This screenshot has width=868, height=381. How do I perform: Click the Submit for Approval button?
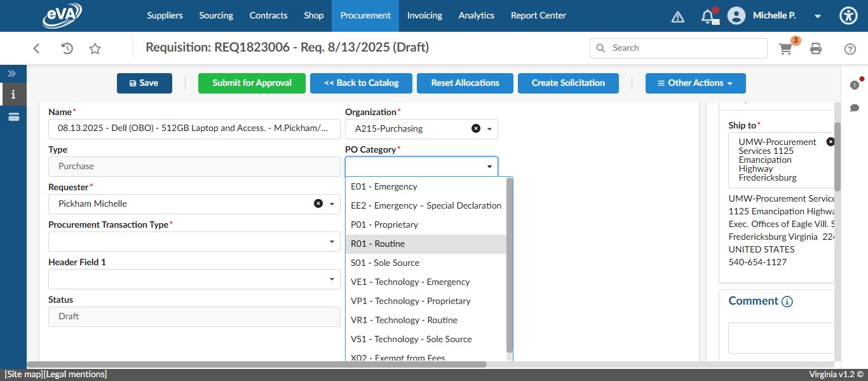tap(252, 83)
